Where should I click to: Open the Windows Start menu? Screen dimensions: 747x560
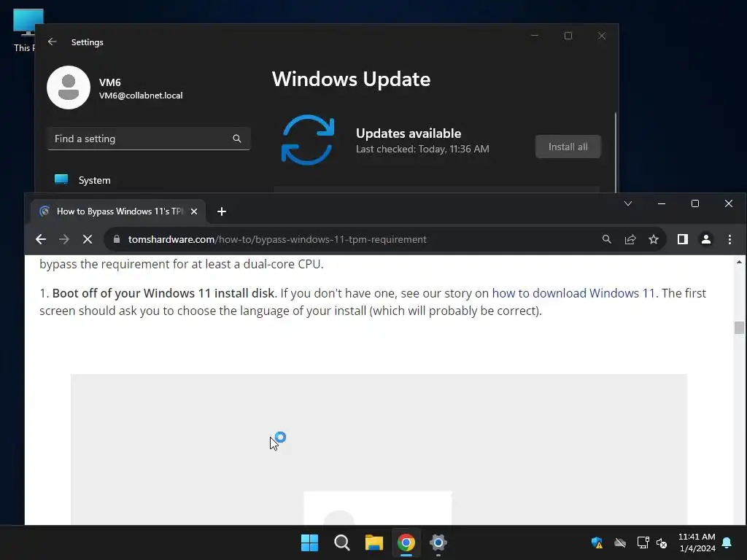309,542
